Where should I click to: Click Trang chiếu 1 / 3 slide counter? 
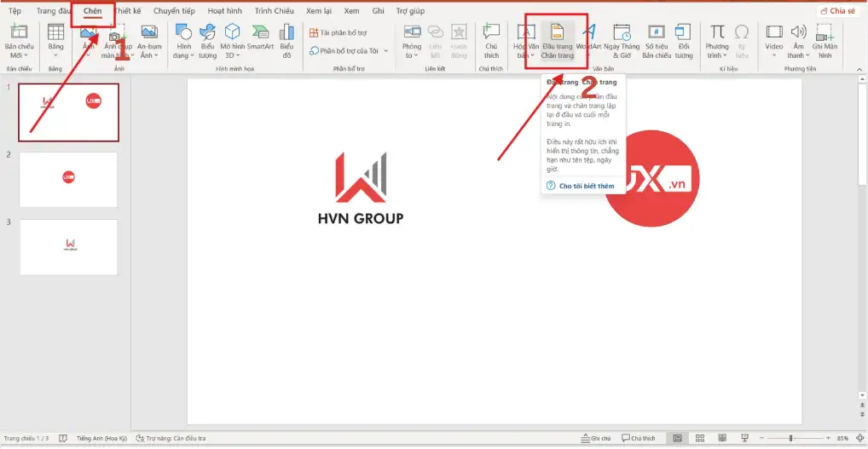coord(26,438)
